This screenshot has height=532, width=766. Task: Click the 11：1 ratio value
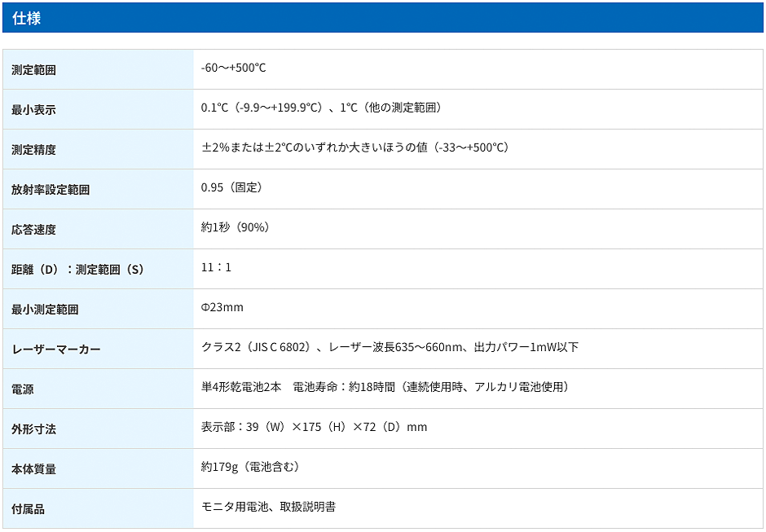(216, 267)
